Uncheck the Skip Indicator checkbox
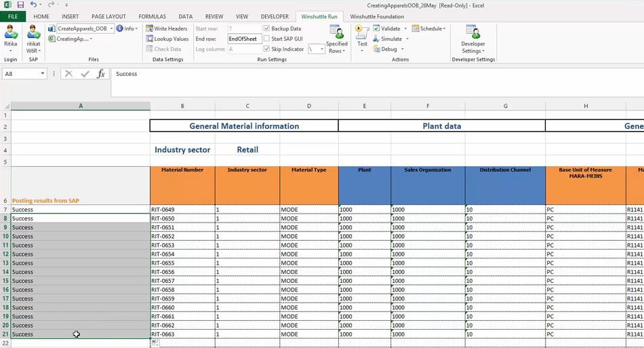644x348 pixels. click(x=266, y=49)
